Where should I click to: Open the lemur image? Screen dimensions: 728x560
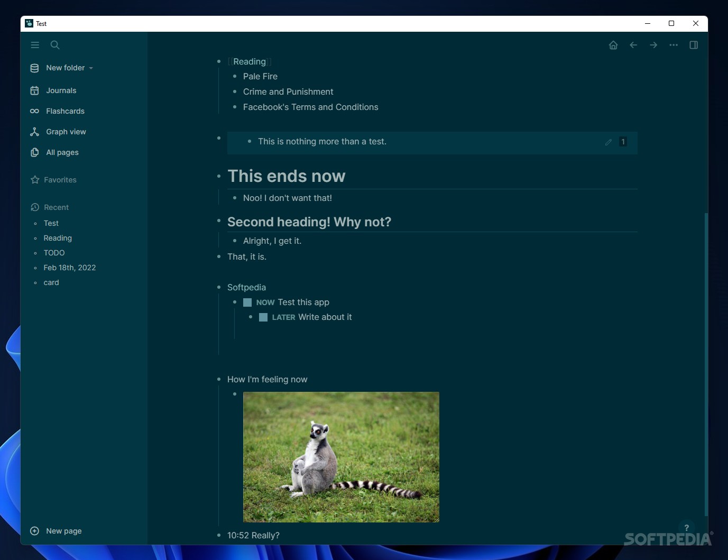pos(341,457)
